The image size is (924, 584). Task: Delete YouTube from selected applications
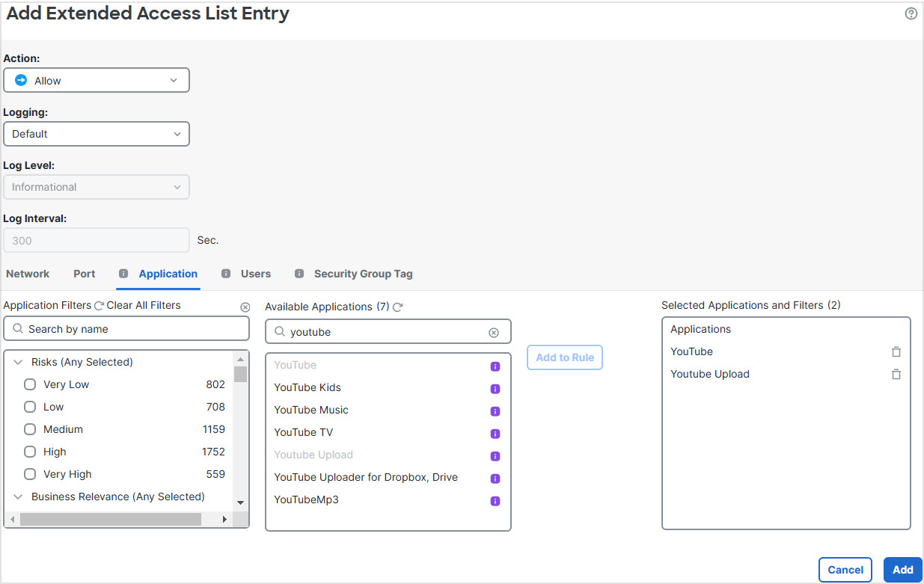click(x=896, y=351)
